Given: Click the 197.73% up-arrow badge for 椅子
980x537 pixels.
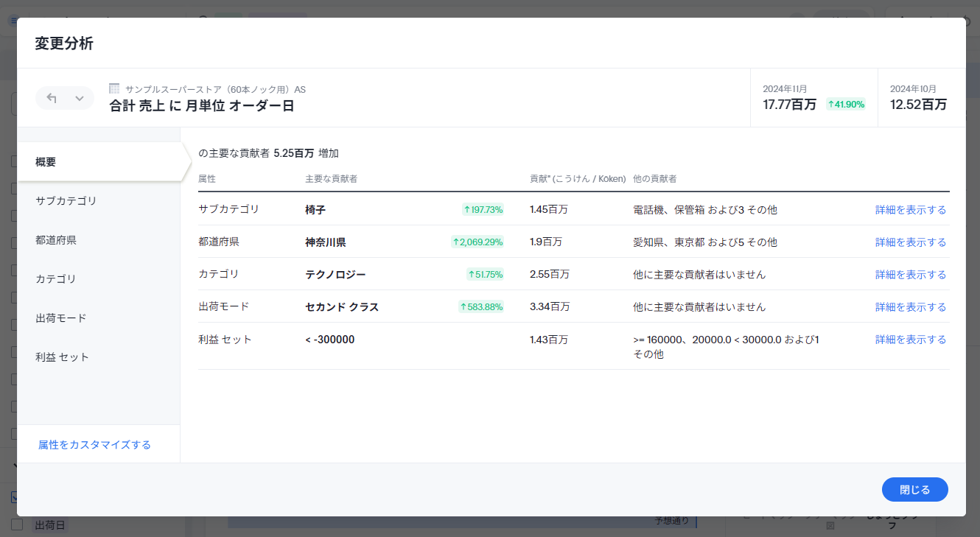Looking at the screenshot, I should [x=483, y=210].
